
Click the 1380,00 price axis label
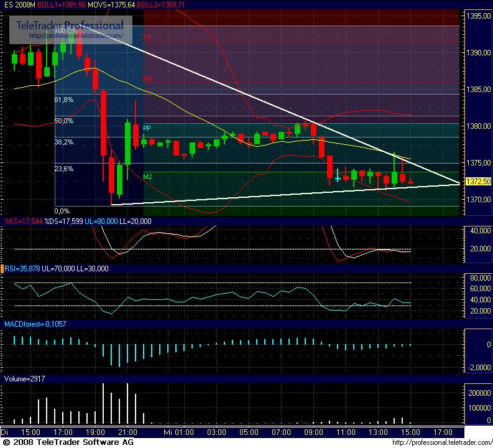(x=478, y=126)
